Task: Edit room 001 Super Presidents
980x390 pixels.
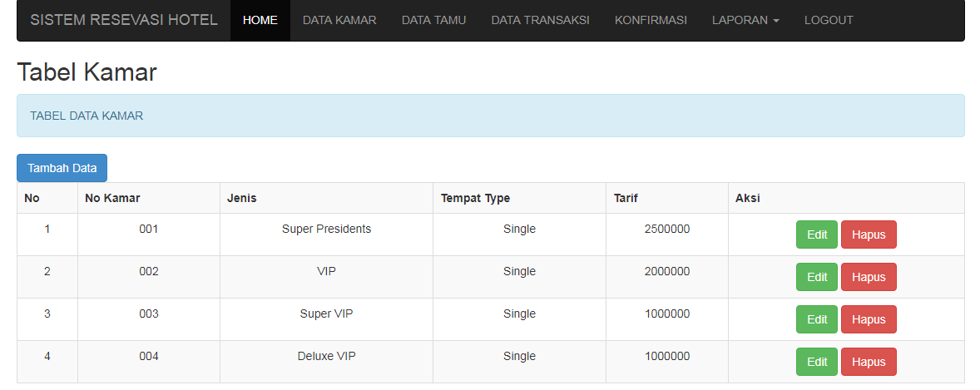Action: tap(817, 234)
